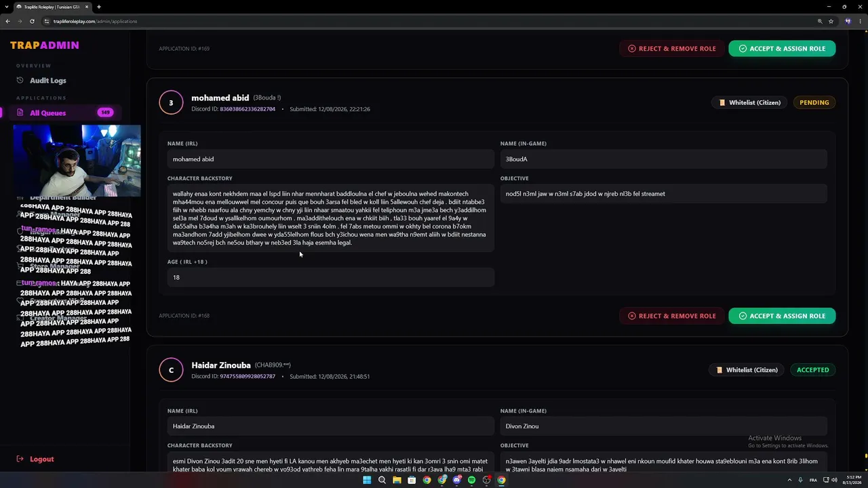The image size is (868, 488).
Task: Click the Whitelist icon on Haidar Zinouba's card
Action: [x=719, y=370]
